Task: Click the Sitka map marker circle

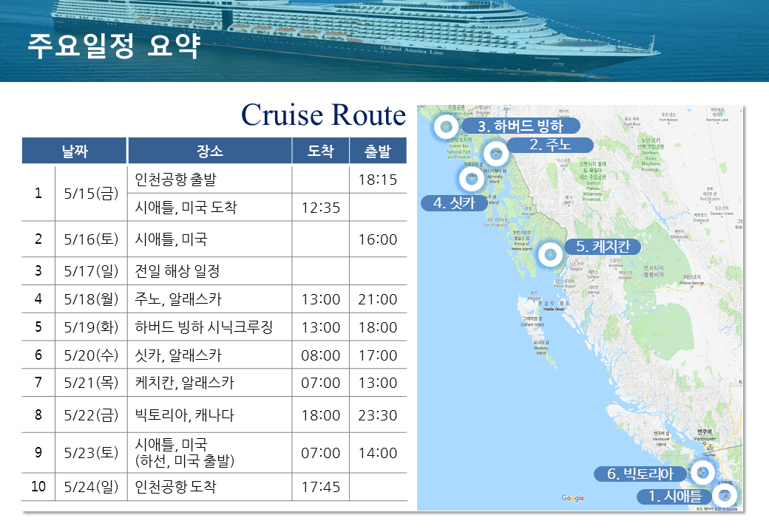Action: [472, 179]
